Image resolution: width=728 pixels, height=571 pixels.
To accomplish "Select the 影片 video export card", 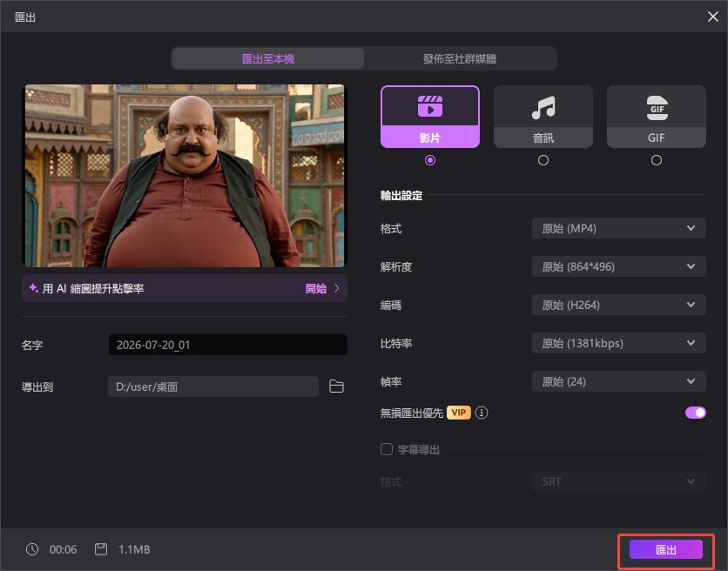I will pyautogui.click(x=430, y=117).
